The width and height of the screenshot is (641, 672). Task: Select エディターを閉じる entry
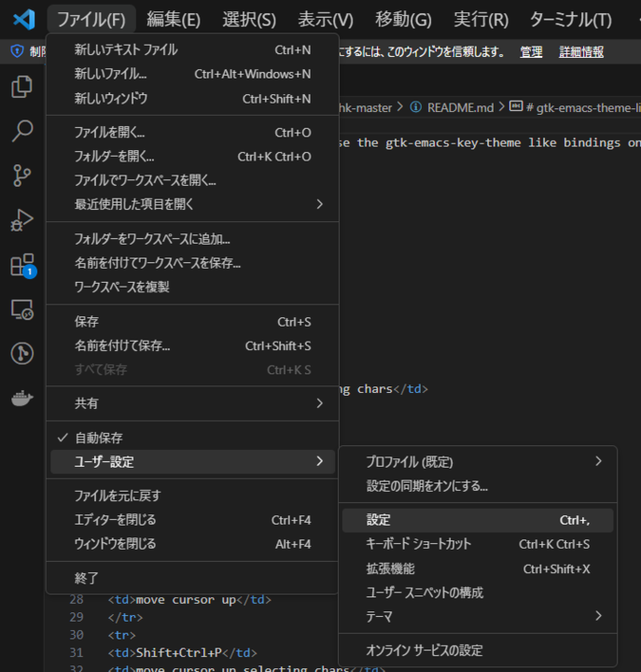click(x=192, y=520)
